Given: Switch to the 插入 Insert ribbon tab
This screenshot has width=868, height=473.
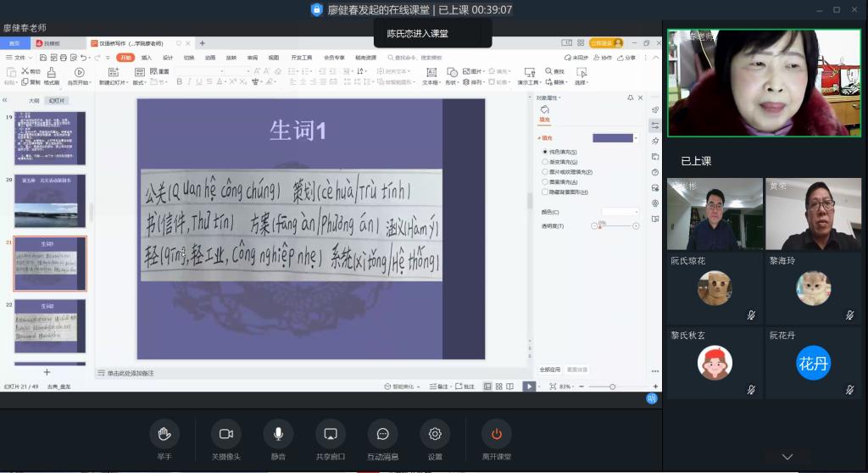Looking at the screenshot, I should coord(147,58).
